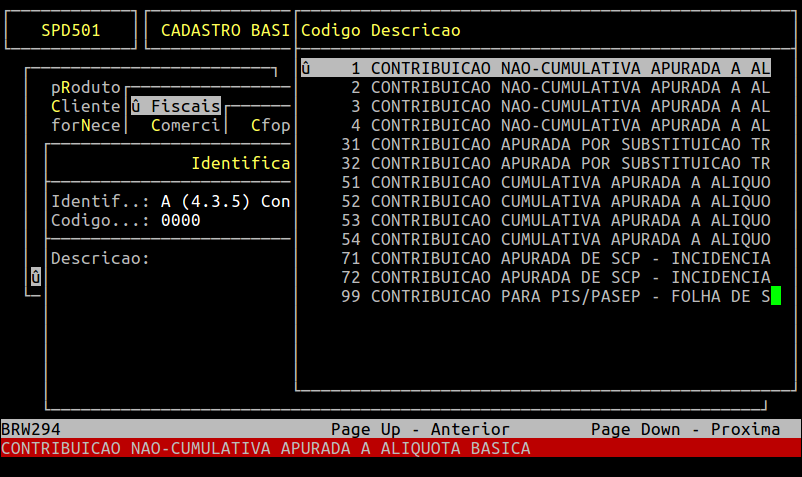Click Page Up - Anterior
The width and height of the screenshot is (802, 477).
point(420,429)
